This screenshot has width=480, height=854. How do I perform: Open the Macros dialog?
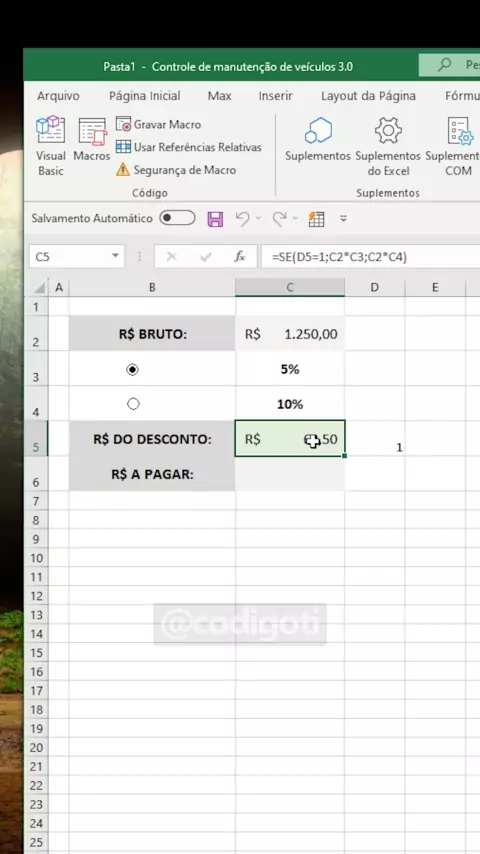point(92,139)
